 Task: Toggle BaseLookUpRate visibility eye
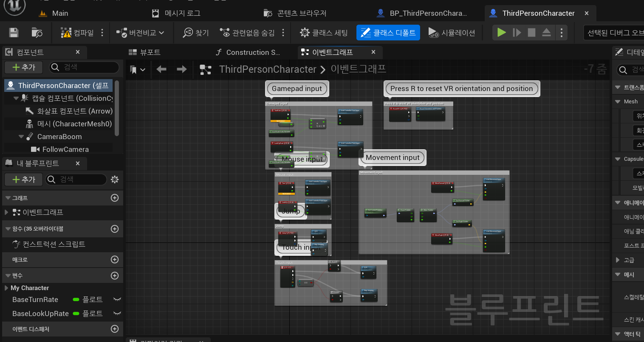pos(117,313)
